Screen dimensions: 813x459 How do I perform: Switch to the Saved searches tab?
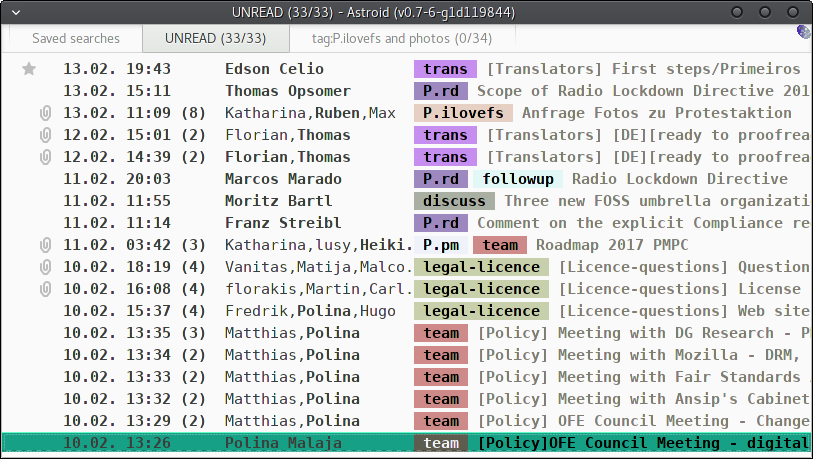[75, 39]
